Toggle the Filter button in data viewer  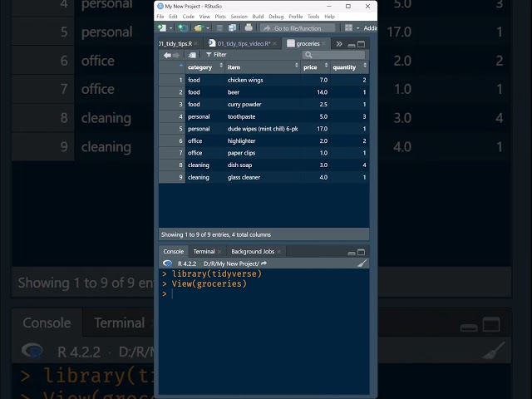point(216,55)
